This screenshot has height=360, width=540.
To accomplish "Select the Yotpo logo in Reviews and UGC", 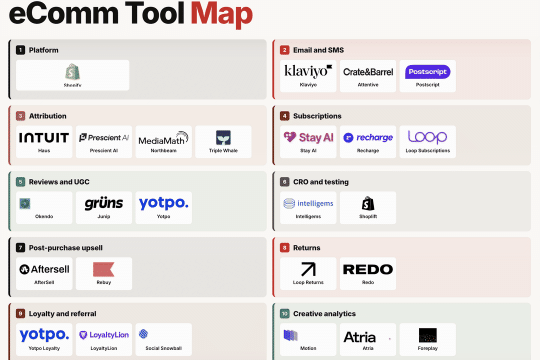I will tap(164, 203).
